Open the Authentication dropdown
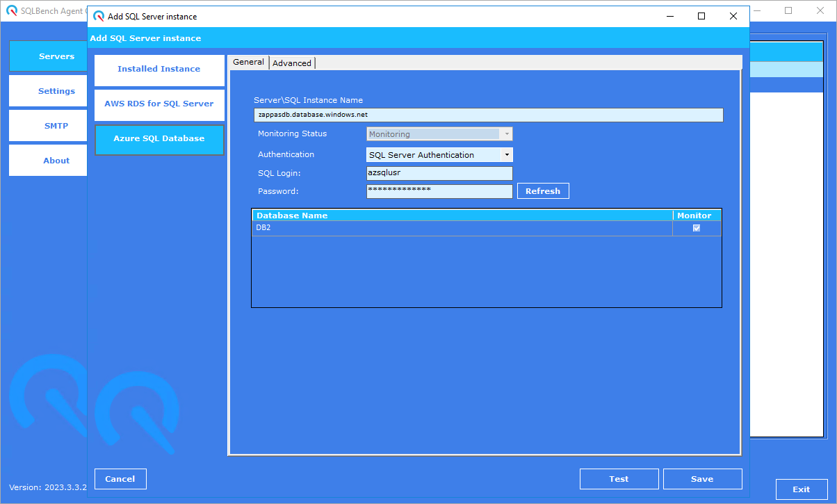This screenshot has height=504, width=837. [x=439, y=155]
